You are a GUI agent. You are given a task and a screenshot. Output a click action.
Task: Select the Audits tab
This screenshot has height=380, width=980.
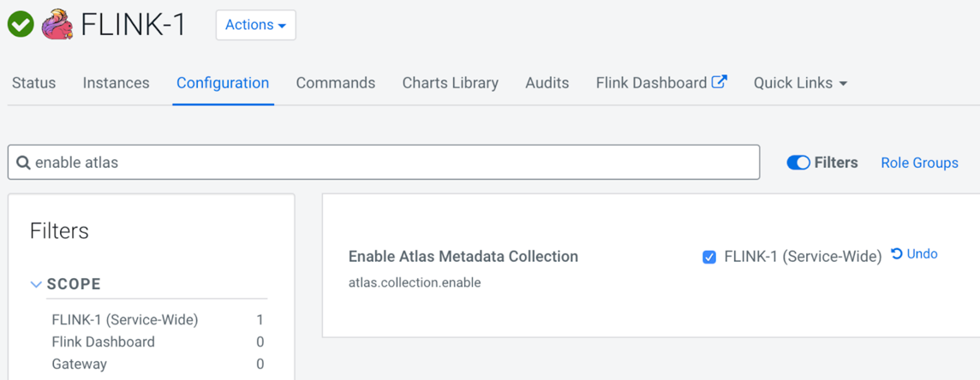pos(547,83)
